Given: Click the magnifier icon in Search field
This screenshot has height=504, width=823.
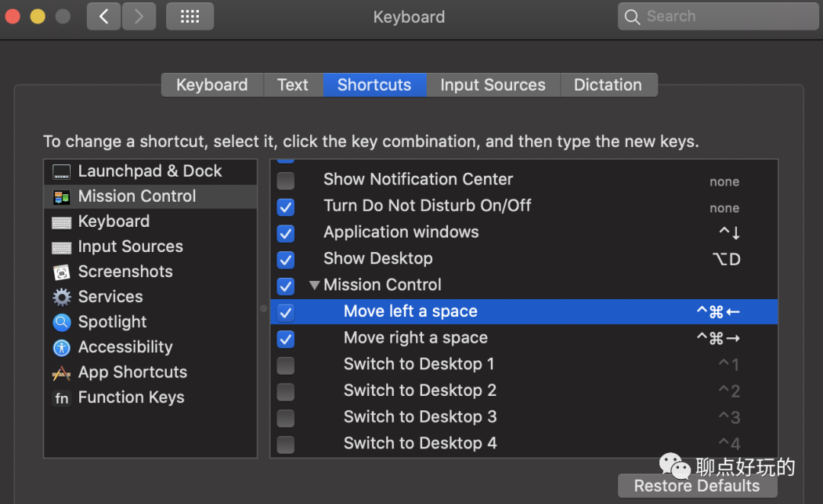Looking at the screenshot, I should pyautogui.click(x=632, y=17).
